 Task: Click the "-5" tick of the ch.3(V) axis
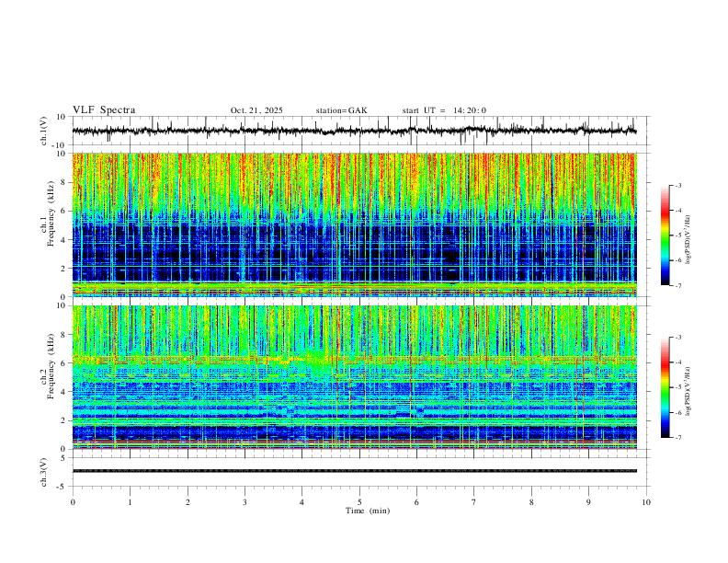tap(63, 487)
